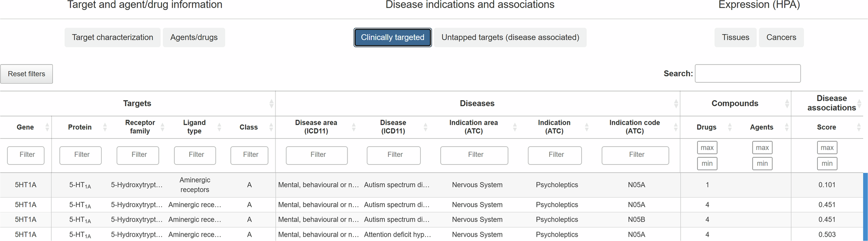
Task: Sort by the Gene column arrows
Action: pos(47,127)
